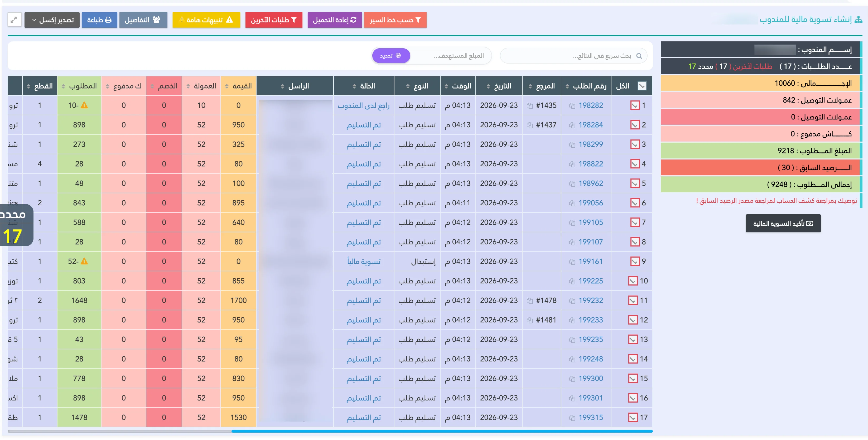Sort by الوقت column
This screenshot has height=440, width=868.
point(458,86)
